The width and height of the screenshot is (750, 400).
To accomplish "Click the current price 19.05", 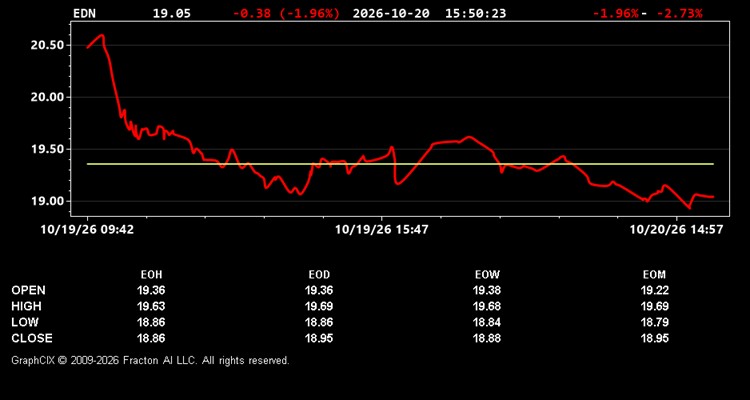I will coord(171,13).
